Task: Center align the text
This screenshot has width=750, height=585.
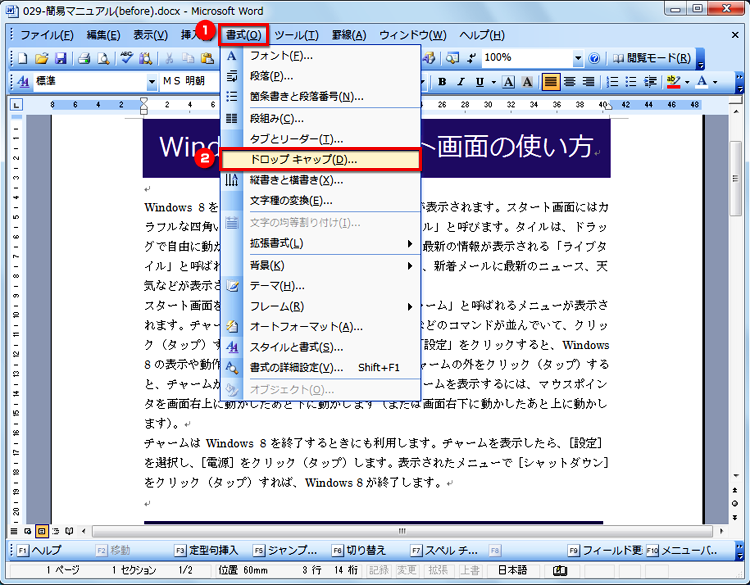Action: click(569, 82)
